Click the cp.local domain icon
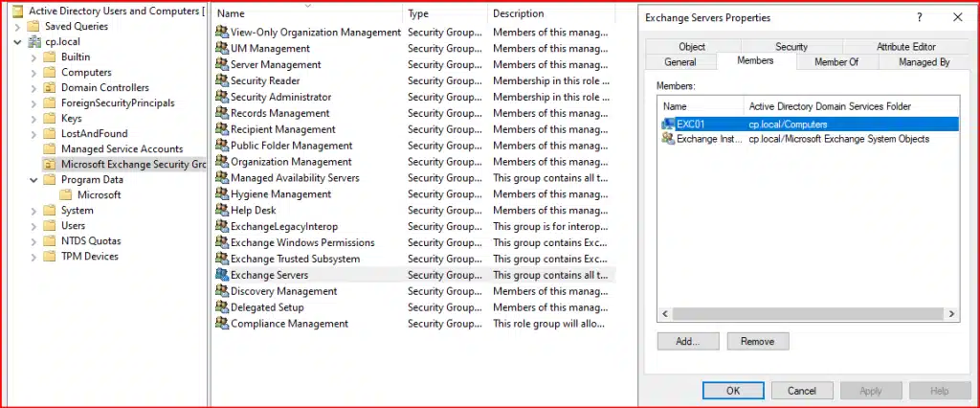 tap(35, 42)
